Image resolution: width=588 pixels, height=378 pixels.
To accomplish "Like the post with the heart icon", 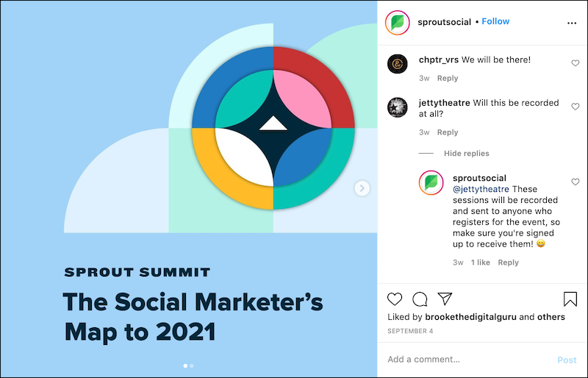I will click(x=395, y=299).
